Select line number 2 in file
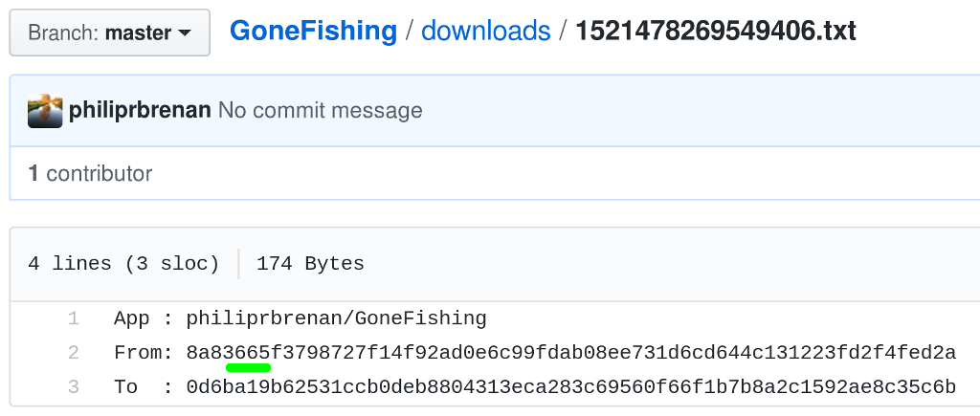 (x=73, y=353)
